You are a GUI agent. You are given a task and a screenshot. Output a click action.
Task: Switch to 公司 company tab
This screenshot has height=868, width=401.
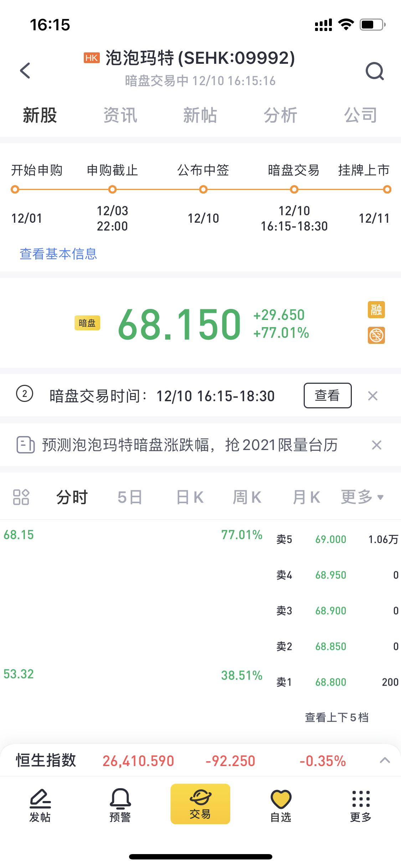coord(361,115)
